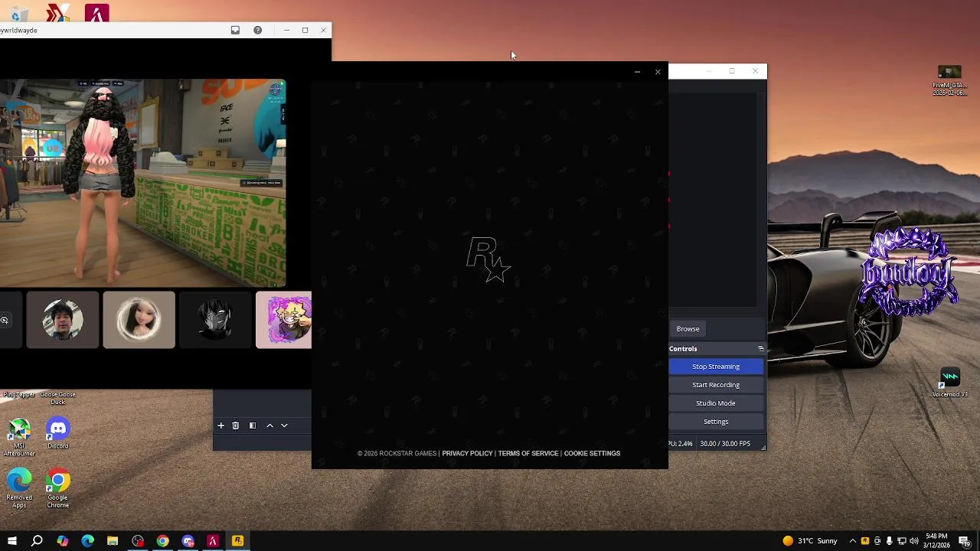Open the FiveM GTA file on the desktop

[949, 82]
